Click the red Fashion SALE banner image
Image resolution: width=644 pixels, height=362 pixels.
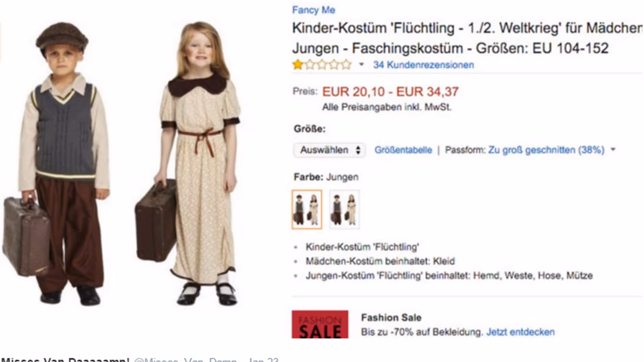(x=320, y=324)
